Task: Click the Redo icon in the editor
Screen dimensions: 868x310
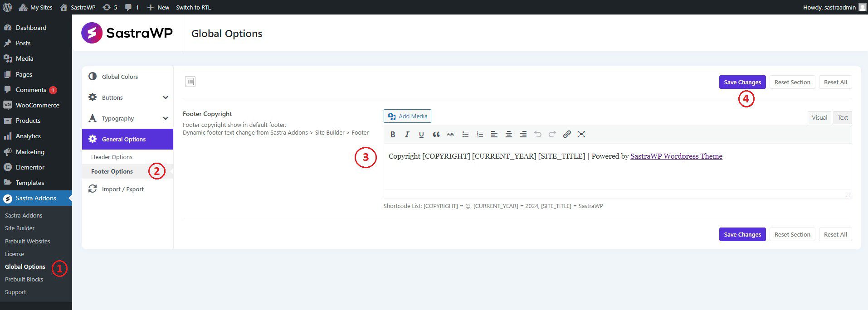Action: (x=552, y=134)
